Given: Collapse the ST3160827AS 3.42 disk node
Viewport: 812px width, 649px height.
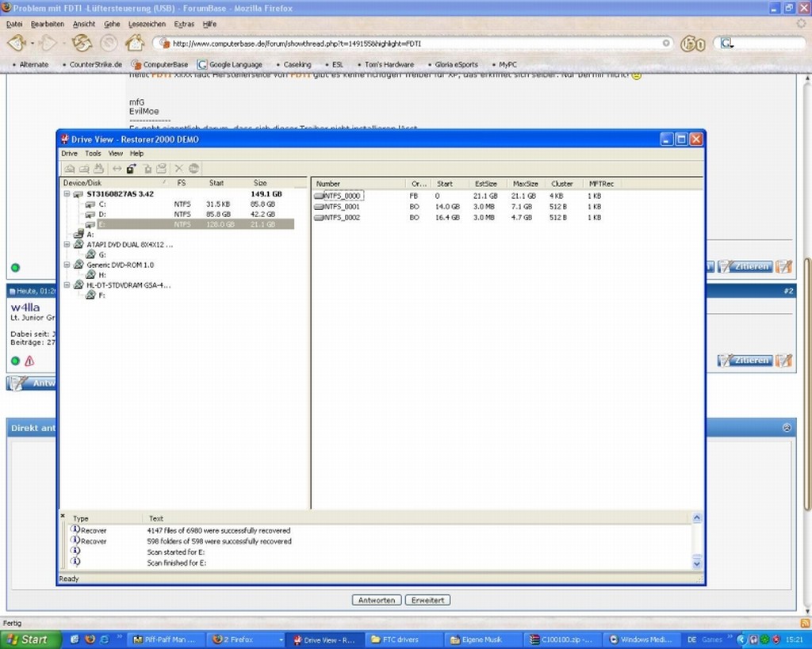Looking at the screenshot, I should [x=67, y=194].
